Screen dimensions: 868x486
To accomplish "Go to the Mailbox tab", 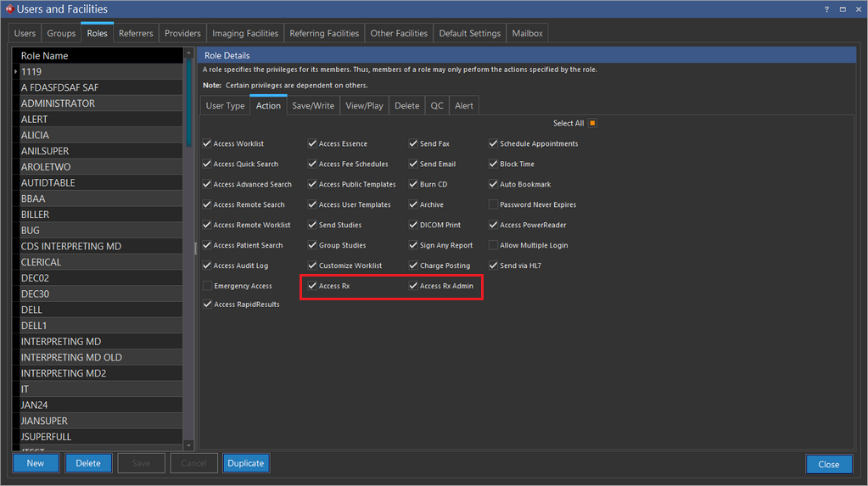I will click(x=527, y=34).
